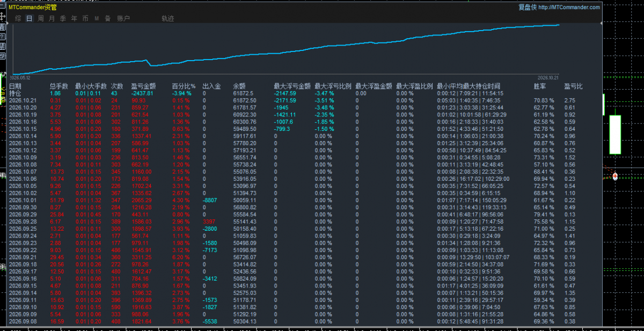Viewport: 644px width, 331px height.
Task: Click the 盈亏比 column header
Action: coord(573,86)
